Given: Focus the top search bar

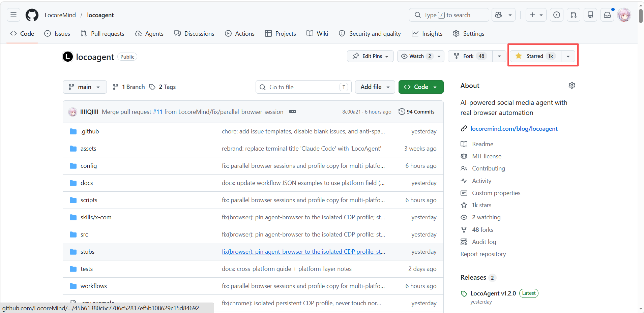Looking at the screenshot, I should tap(449, 15).
